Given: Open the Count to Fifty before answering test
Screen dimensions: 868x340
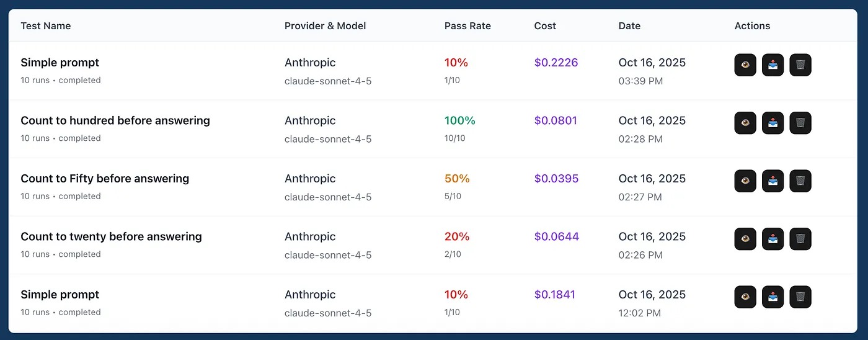Looking at the screenshot, I should coord(105,179).
